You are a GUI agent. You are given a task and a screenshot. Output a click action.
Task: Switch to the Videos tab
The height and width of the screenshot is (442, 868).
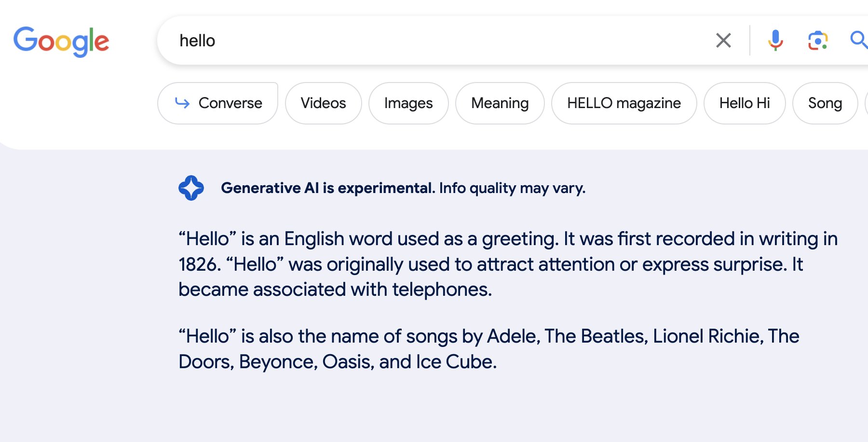323,103
